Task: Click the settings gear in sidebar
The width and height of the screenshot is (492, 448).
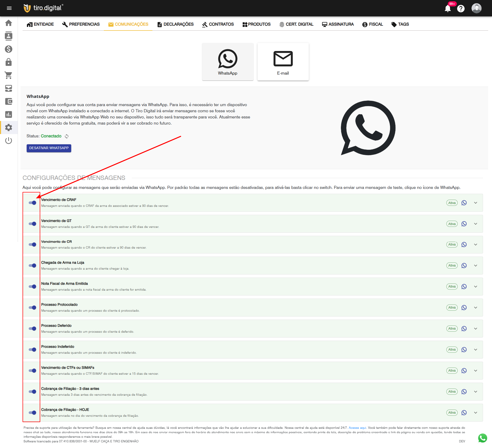Action: point(8,127)
